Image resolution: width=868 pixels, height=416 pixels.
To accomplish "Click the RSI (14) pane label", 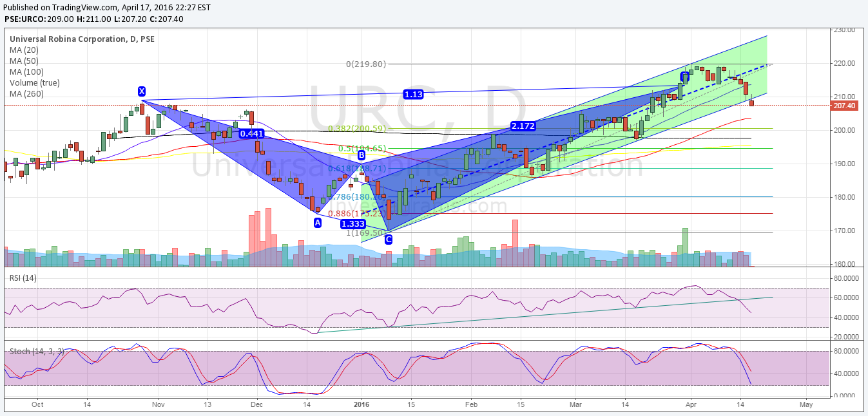I will click(23, 278).
